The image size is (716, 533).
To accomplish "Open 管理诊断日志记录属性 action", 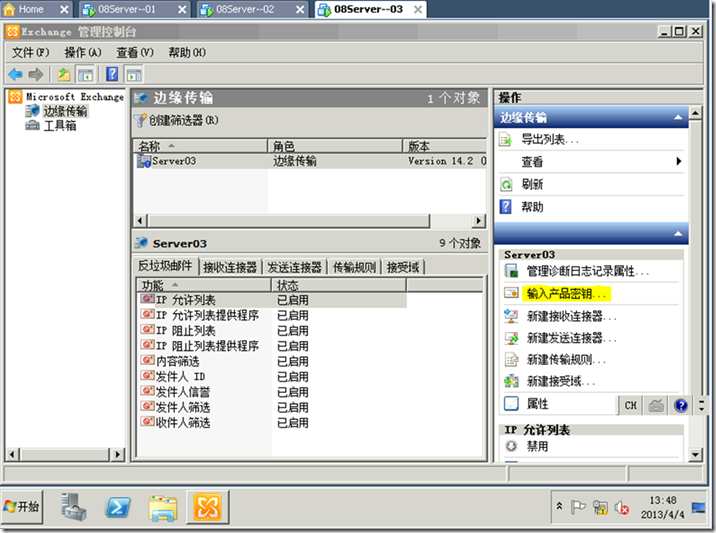I will (x=588, y=271).
